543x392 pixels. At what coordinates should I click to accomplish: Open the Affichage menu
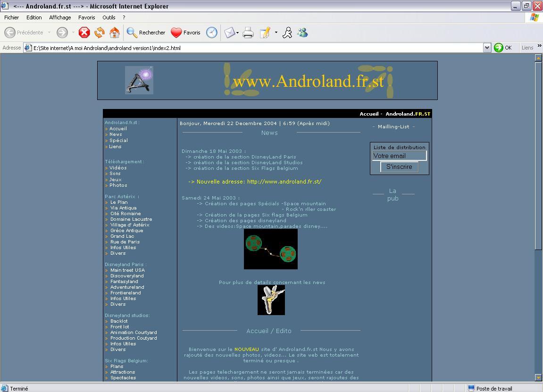click(x=60, y=17)
